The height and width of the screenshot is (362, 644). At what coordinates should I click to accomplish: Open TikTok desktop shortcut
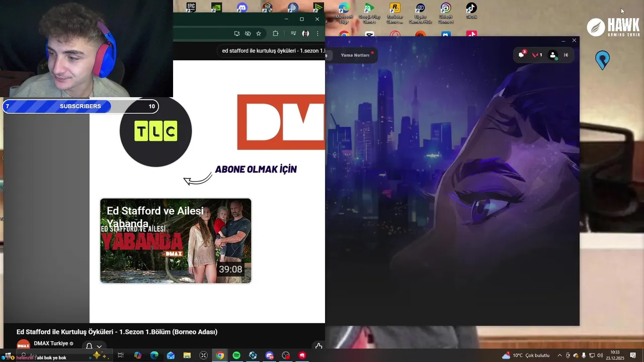pos(471,11)
